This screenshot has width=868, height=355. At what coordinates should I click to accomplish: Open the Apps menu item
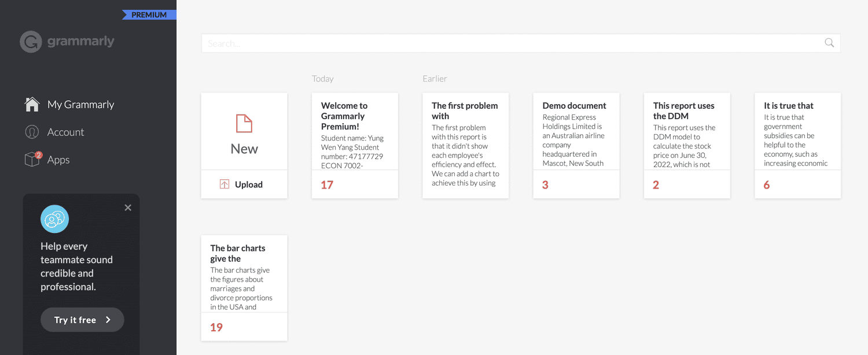47,160
